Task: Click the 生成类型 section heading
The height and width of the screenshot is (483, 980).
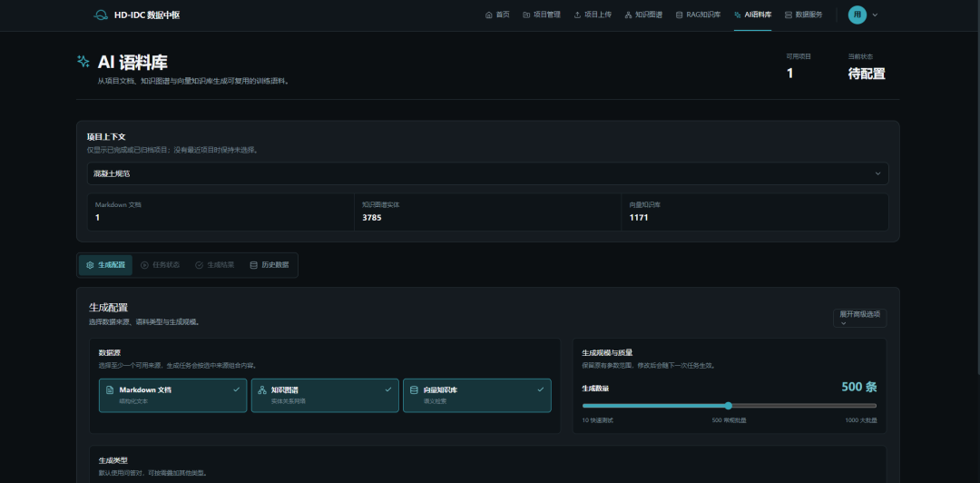Action: 113,460
